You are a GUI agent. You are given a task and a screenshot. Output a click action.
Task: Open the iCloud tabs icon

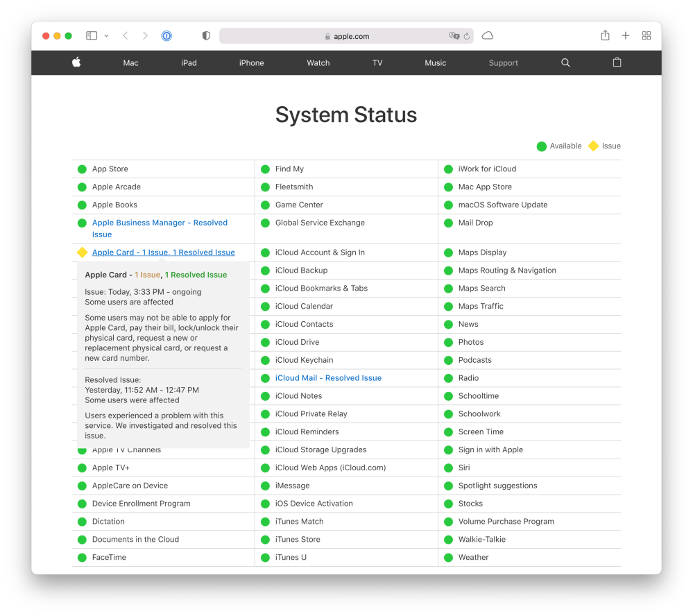click(488, 36)
